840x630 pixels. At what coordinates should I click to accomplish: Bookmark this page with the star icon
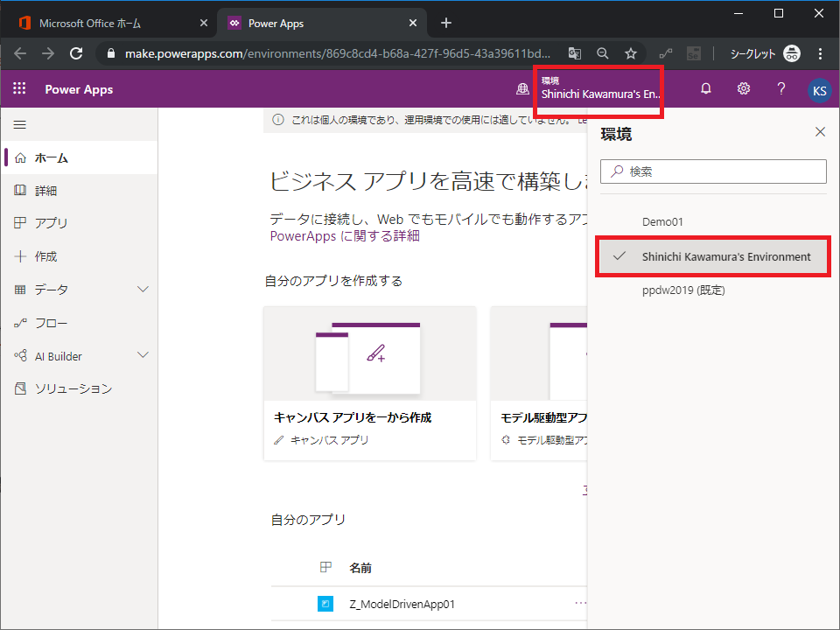point(631,53)
